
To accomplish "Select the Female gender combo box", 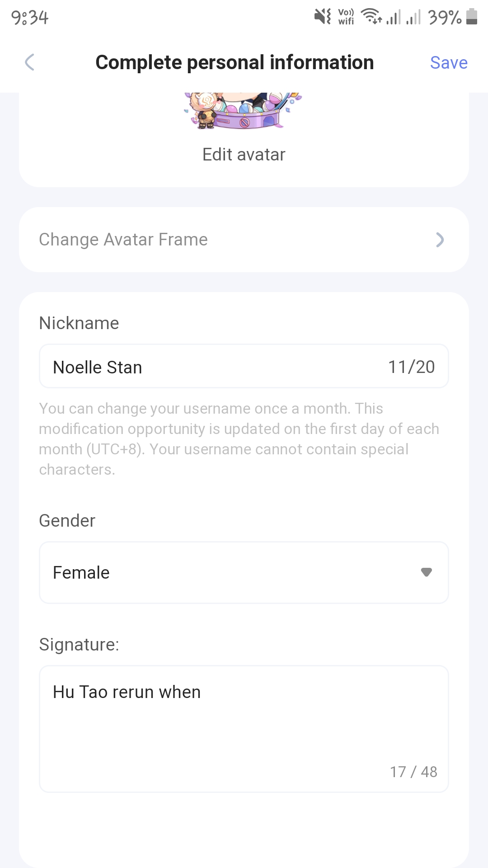I will pos(244,572).
